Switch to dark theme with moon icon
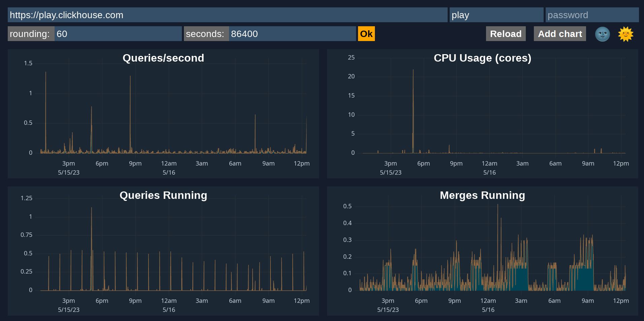The image size is (644, 321). tap(602, 34)
